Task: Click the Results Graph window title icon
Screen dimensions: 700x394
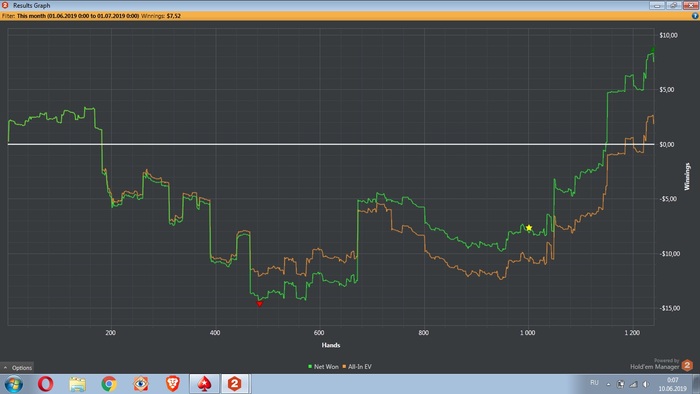Action: point(5,5)
